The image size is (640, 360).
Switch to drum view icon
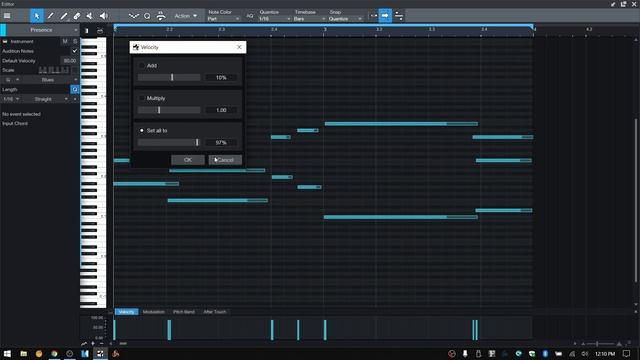100,31
